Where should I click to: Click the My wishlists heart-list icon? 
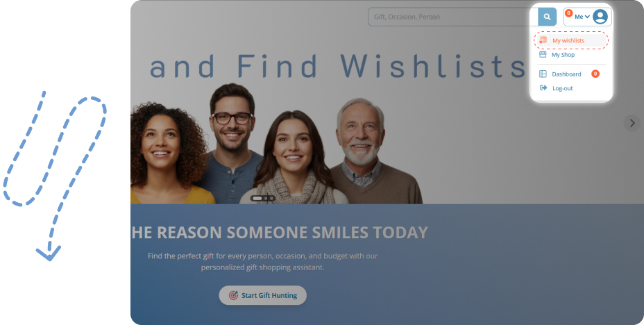[x=543, y=40]
